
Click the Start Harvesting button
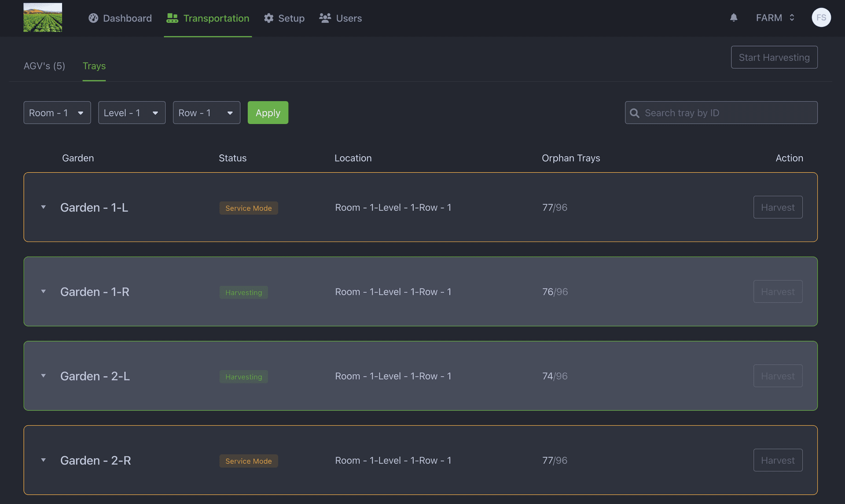pos(774,57)
